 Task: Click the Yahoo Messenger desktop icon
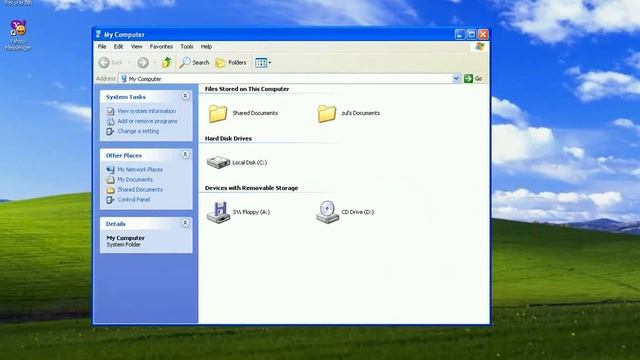(18, 29)
